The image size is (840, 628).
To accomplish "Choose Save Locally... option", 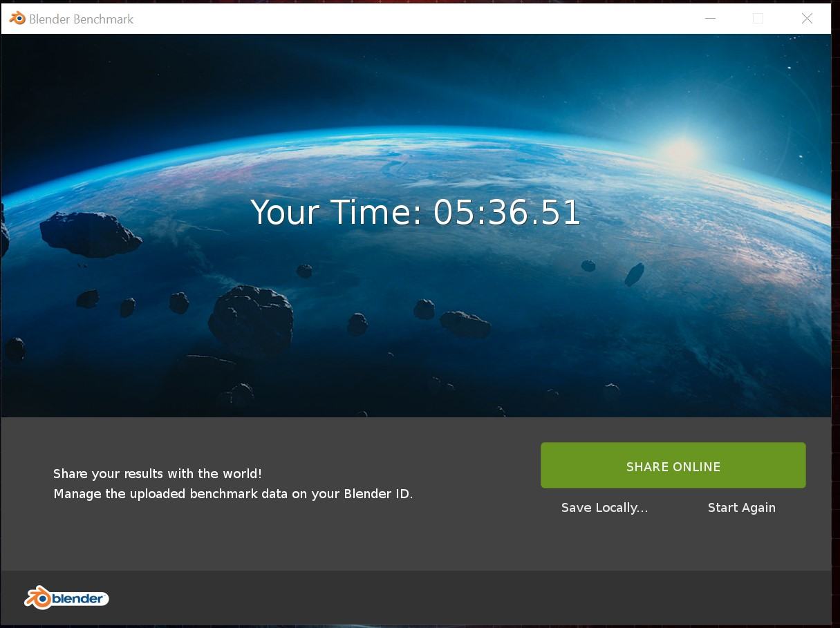I will coord(604,508).
